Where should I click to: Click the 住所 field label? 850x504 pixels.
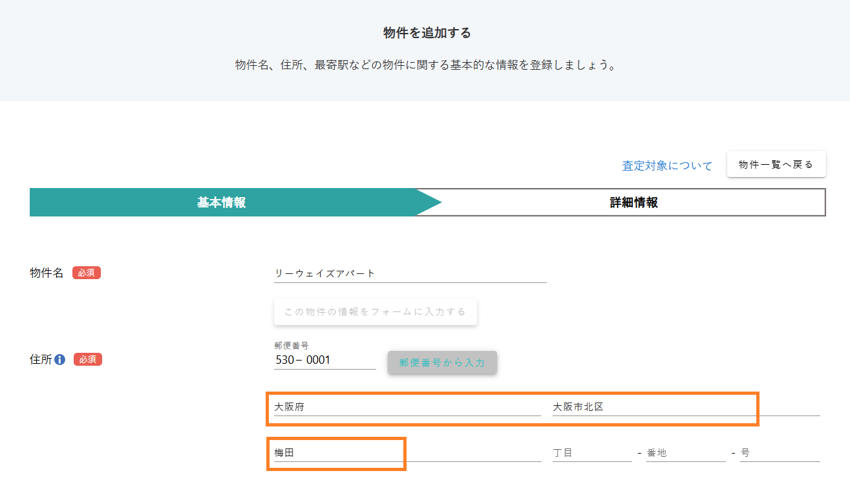pos(41,360)
